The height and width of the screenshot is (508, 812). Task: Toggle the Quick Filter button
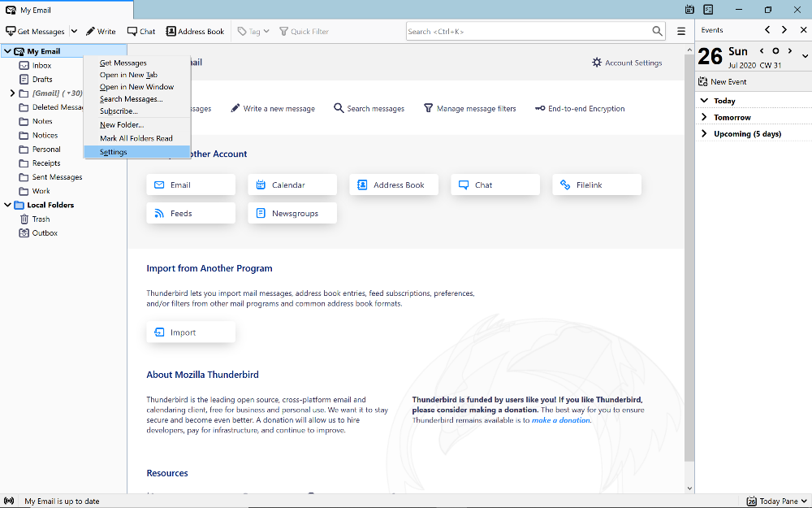(304, 31)
